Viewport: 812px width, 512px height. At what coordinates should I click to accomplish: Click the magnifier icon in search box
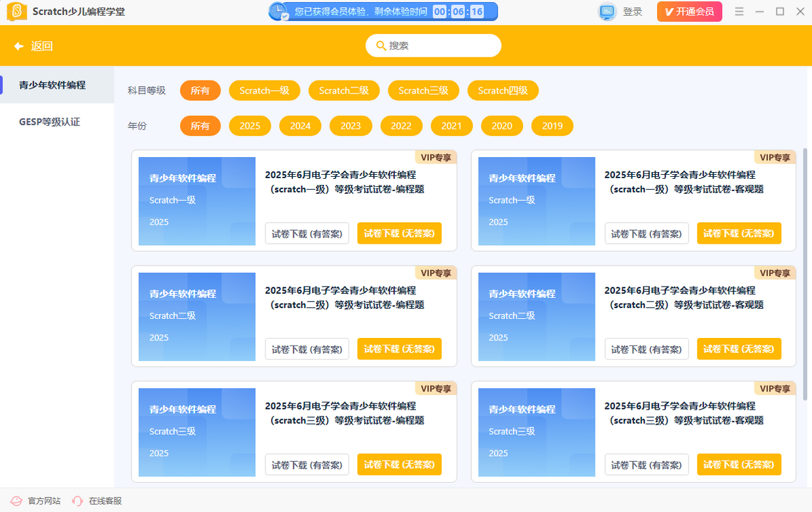point(381,45)
